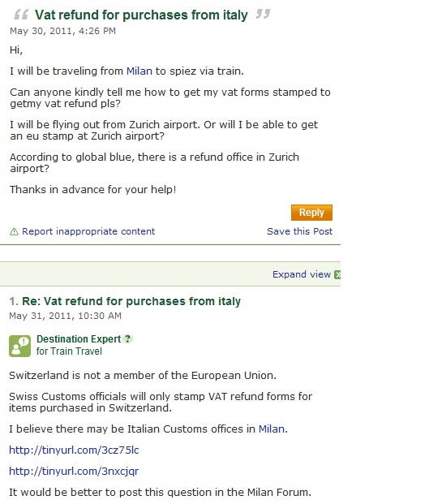The height and width of the screenshot is (504, 429).
Task: Click the May 31, 2011 reply timestamp
Action: (65, 316)
